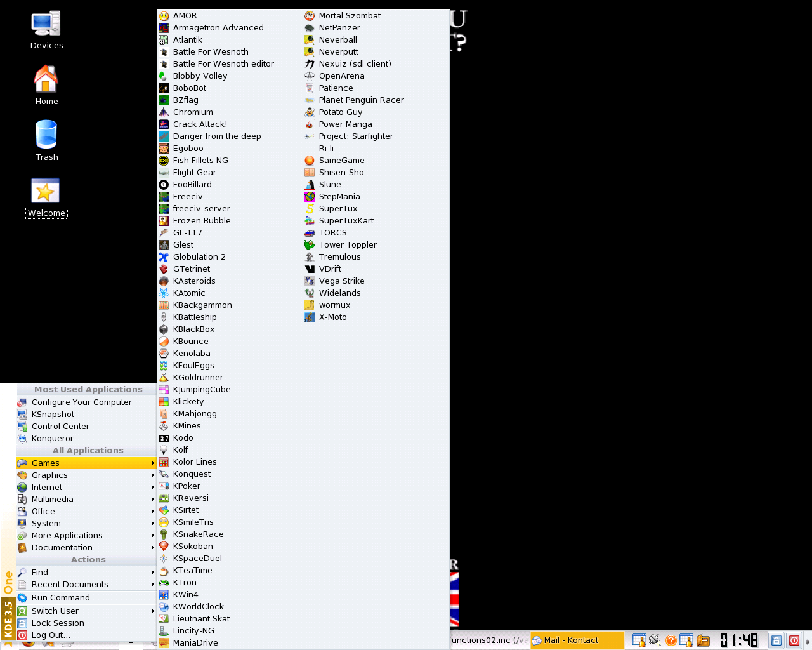Open Configure Your Computer menu entry
Image resolution: width=812 pixels, height=650 pixels.
pyautogui.click(x=86, y=402)
